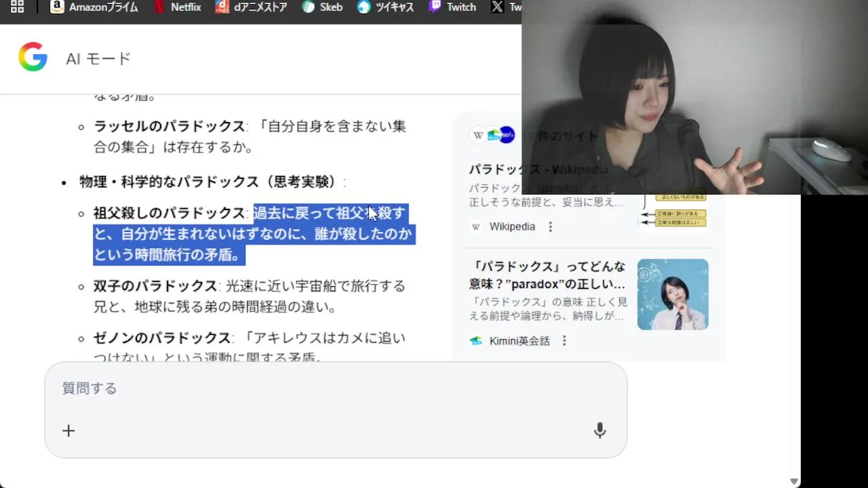Image resolution: width=868 pixels, height=488 pixels.
Task: Click the X (Twitter) bookmark icon
Action: [x=497, y=7]
